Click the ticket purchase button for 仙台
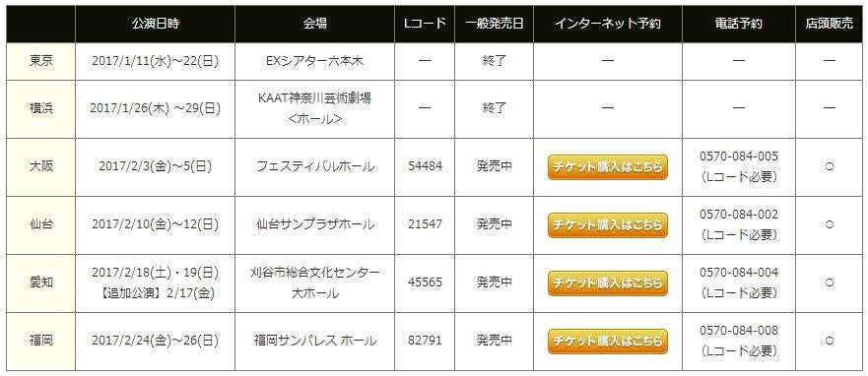 [x=607, y=225]
